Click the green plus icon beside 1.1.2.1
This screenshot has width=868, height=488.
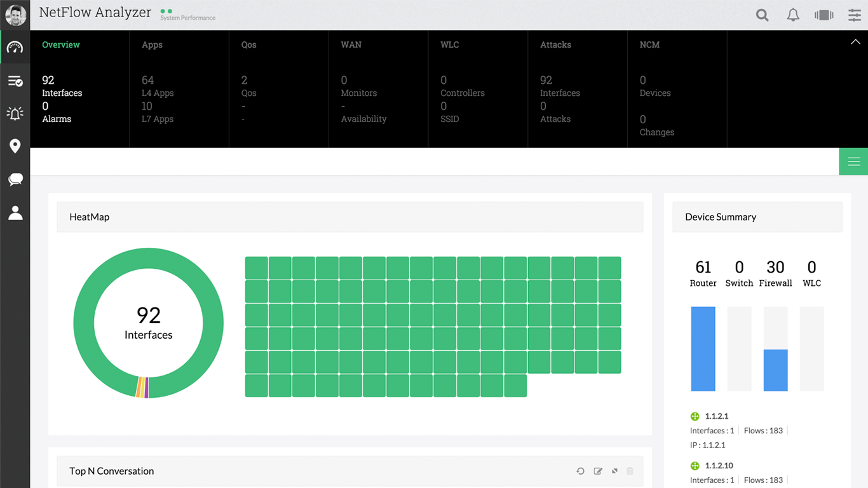[695, 416]
